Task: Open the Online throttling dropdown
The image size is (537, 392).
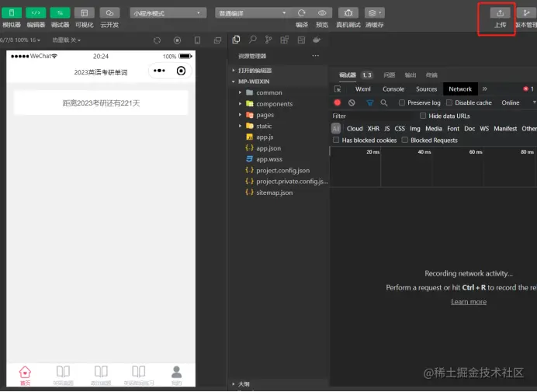Action: click(x=518, y=102)
